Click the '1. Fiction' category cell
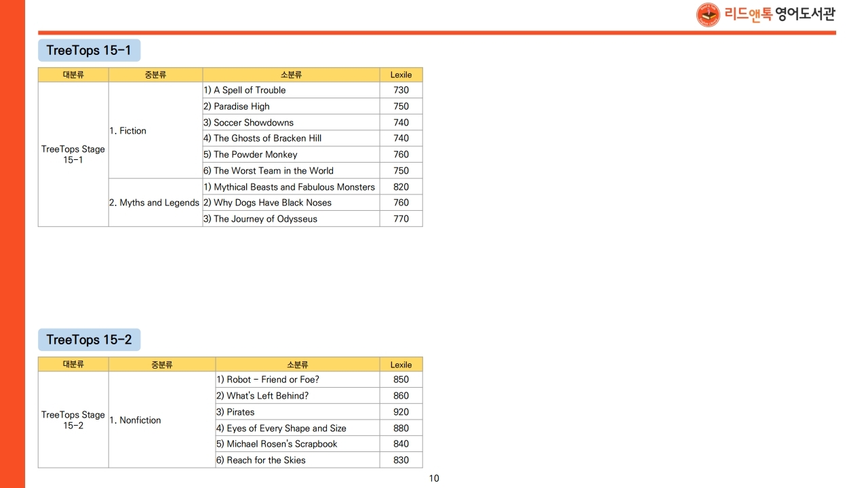The image size is (868, 488). click(128, 131)
